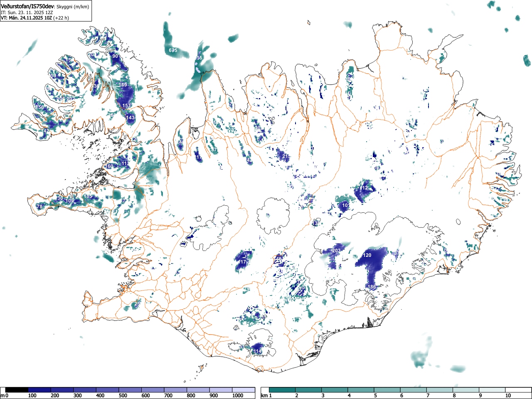The height and width of the screenshot is (399, 532).
Task: Click the '112' value in northeast highlands
Action: [364, 188]
